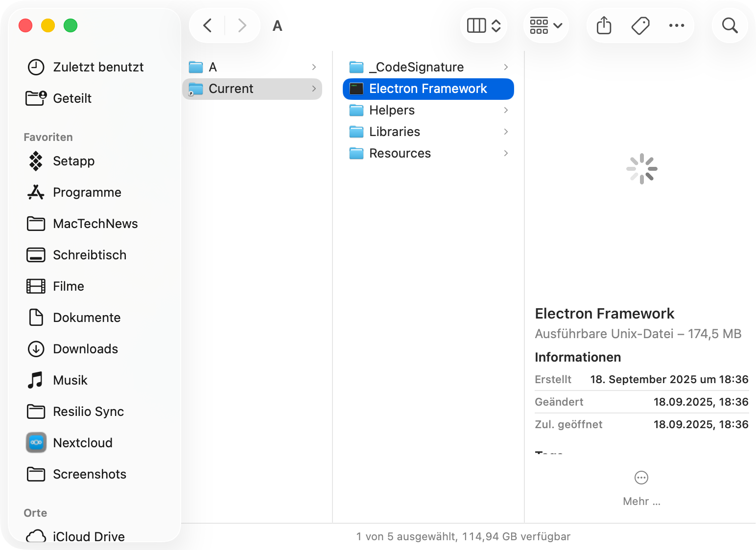Click the forward navigation arrow
Image resolution: width=756 pixels, height=550 pixels.
pos(242,25)
